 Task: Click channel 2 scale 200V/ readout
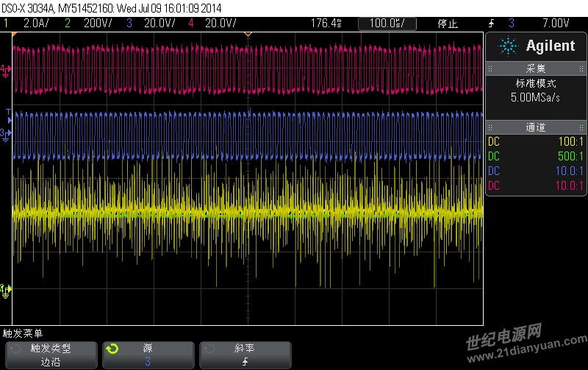(x=98, y=24)
